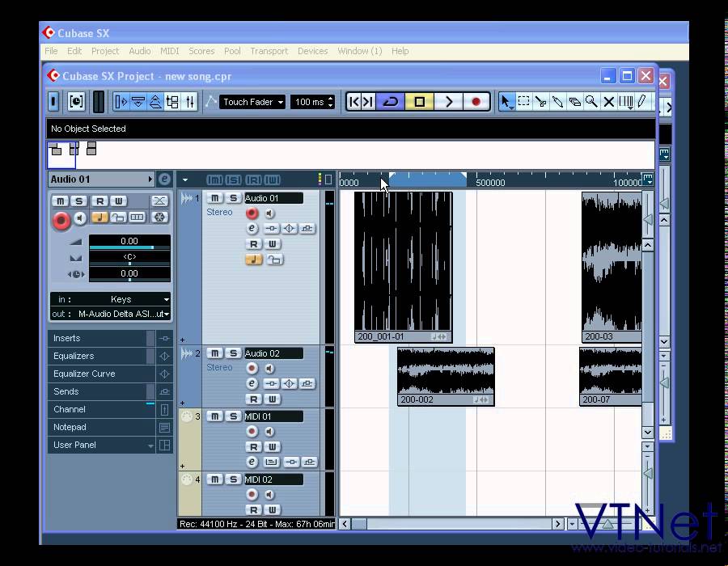Screen dimensions: 728x566
Task: Click the Inspector lock track button
Action: (x=118, y=218)
